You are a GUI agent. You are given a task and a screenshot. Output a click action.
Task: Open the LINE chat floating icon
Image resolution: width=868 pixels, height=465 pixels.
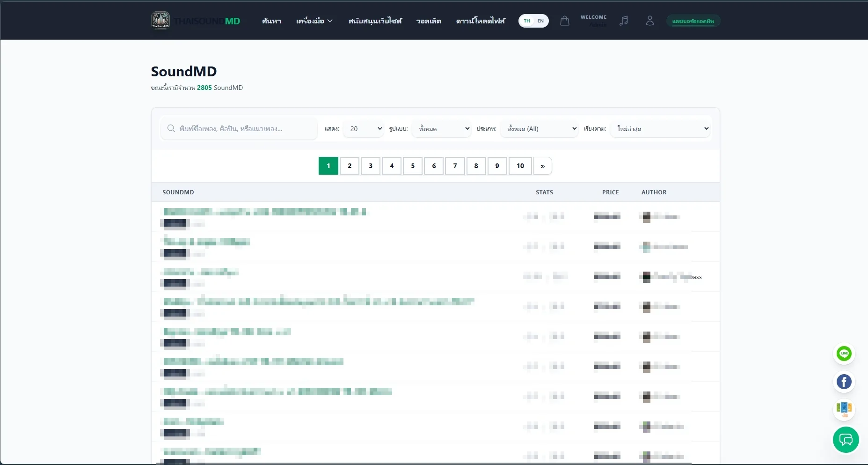click(844, 354)
